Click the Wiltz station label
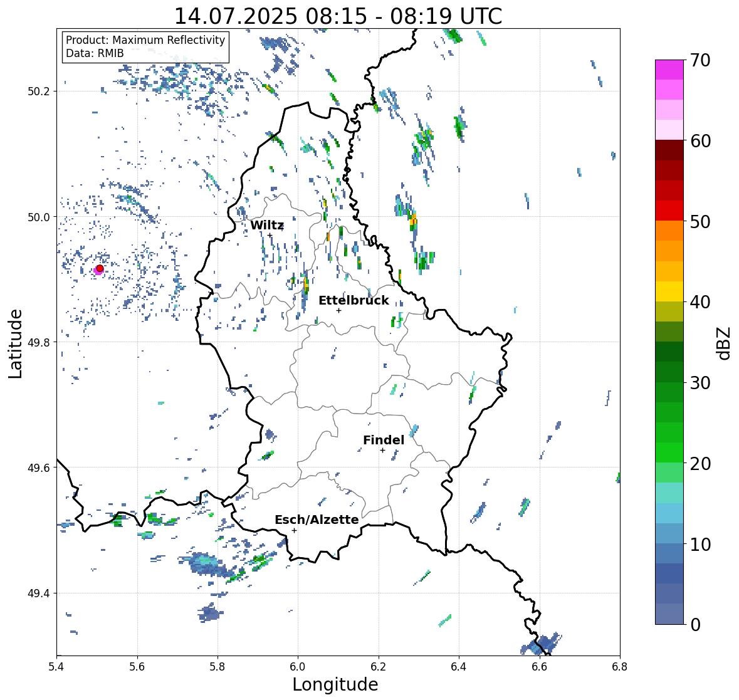Viewport: 739px width, 700px height. click(x=267, y=225)
